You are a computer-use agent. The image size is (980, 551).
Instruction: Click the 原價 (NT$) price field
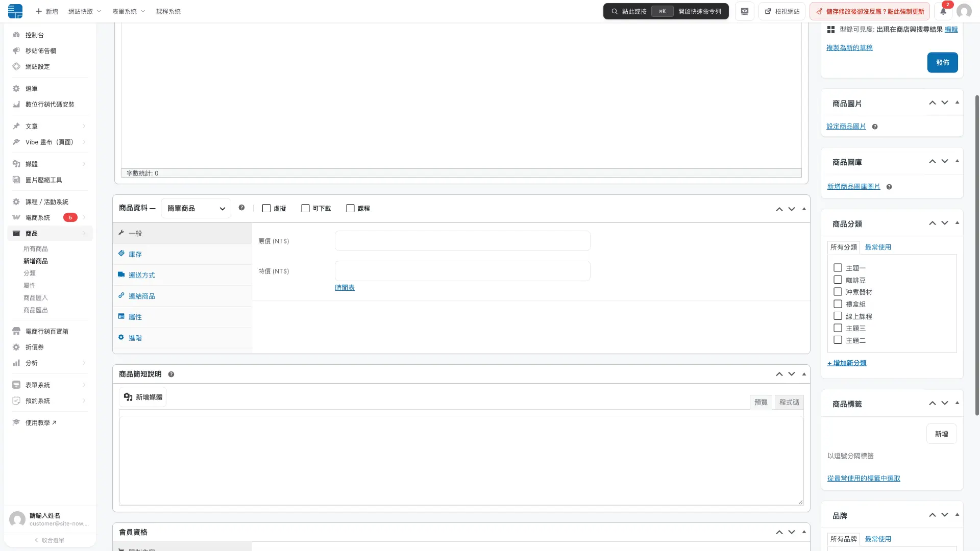click(x=462, y=241)
